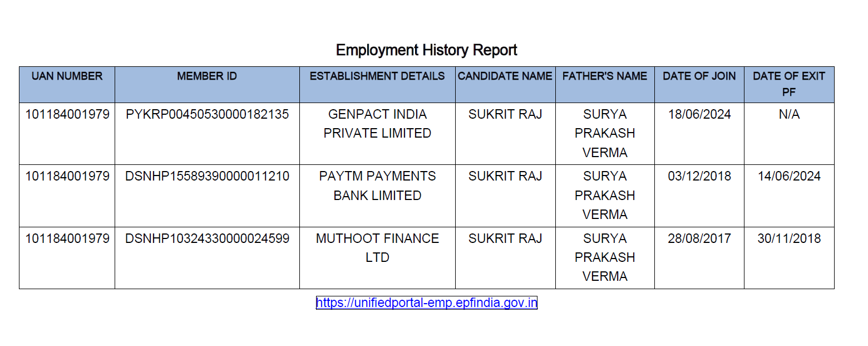The height and width of the screenshot is (346, 868).
Task: Select the join date 03/12/2018
Action: pos(699,176)
